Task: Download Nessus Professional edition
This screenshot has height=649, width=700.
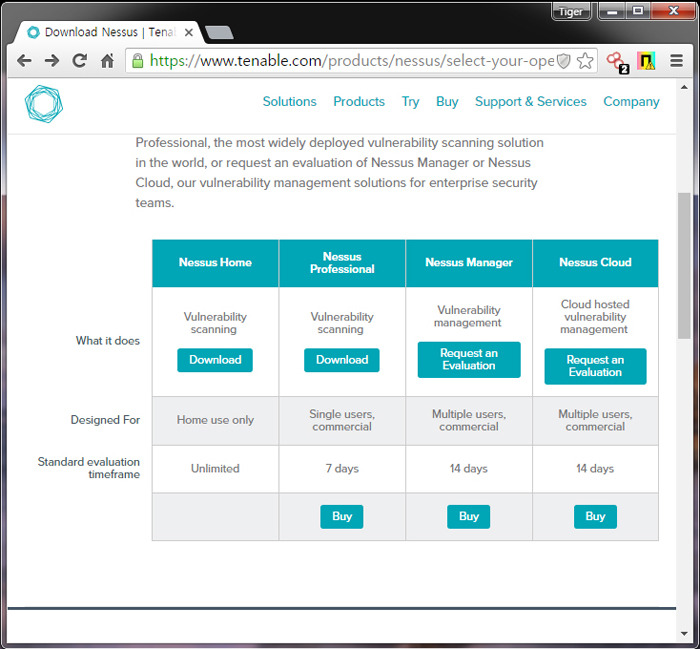Action: click(x=342, y=360)
